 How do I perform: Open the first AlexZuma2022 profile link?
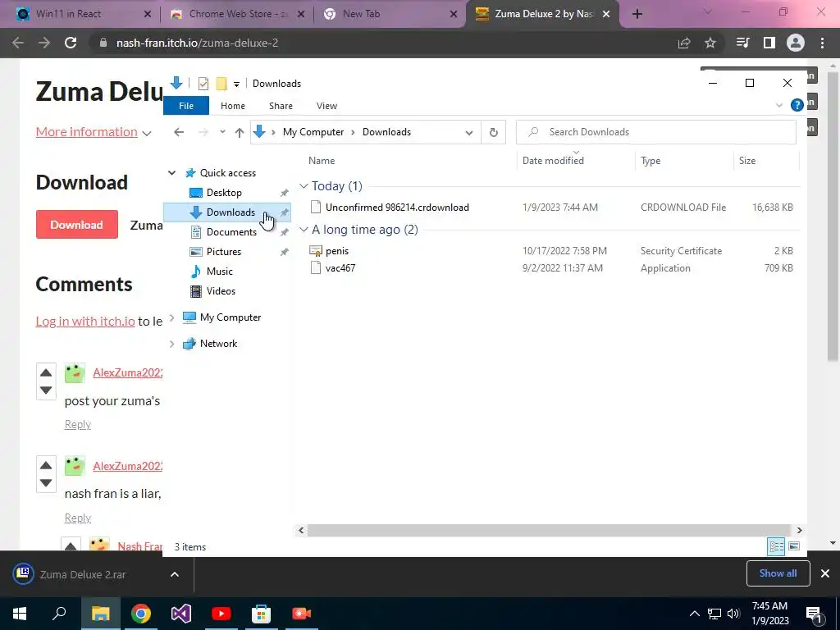tap(127, 372)
